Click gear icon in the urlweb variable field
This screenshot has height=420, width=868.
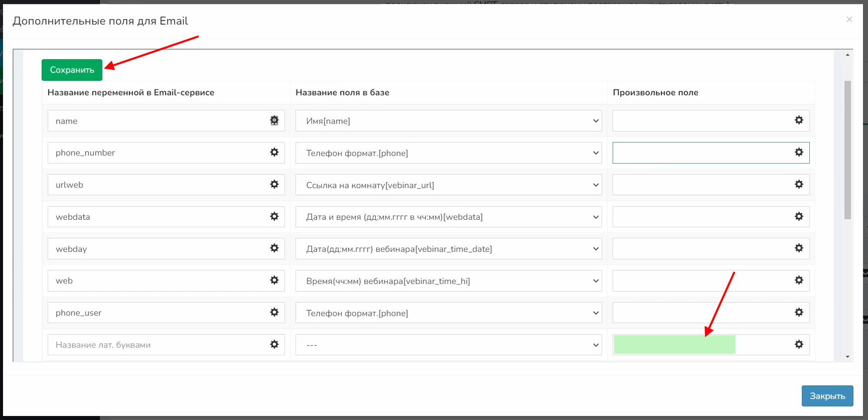(274, 184)
